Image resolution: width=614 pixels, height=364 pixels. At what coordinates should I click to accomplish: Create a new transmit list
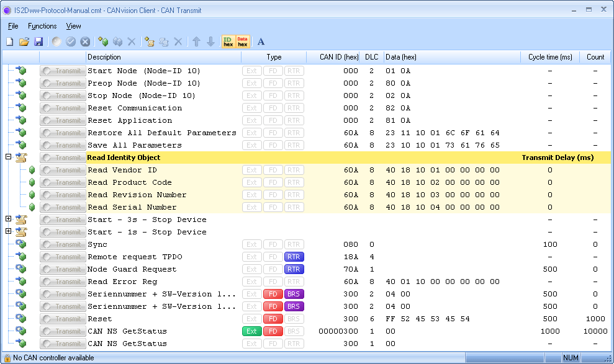pyautogui.click(x=9, y=42)
